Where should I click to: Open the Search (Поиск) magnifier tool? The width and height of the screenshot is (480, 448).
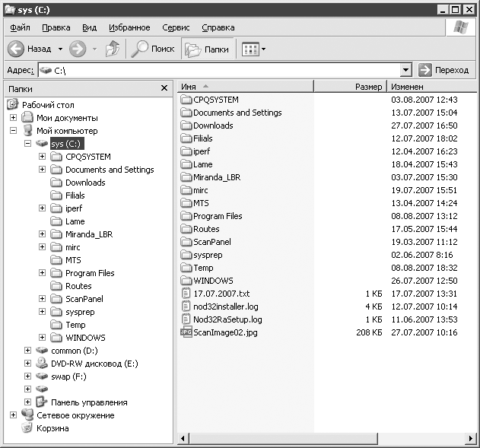pos(141,49)
